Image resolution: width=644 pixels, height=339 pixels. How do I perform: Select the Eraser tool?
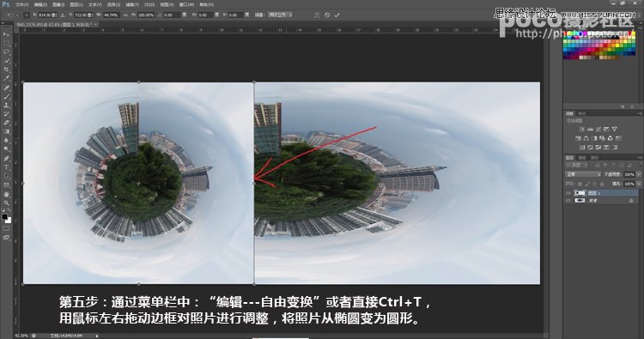coord(6,123)
